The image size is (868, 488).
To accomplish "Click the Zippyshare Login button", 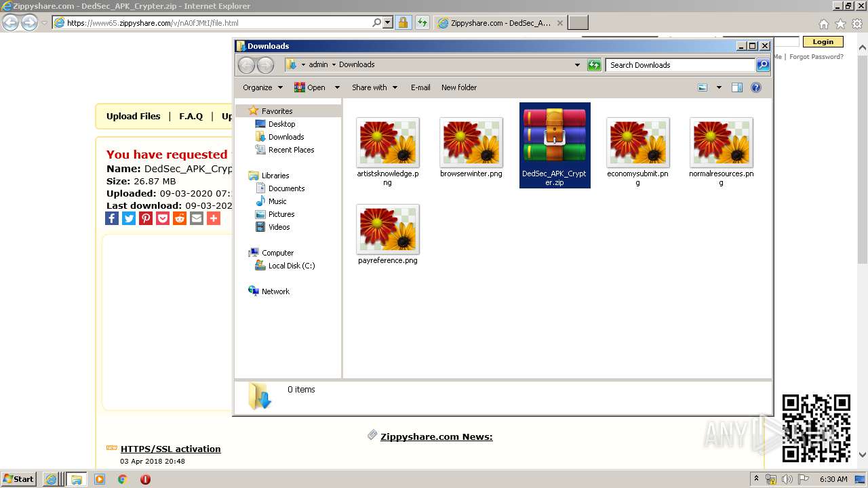I will [x=823, y=41].
